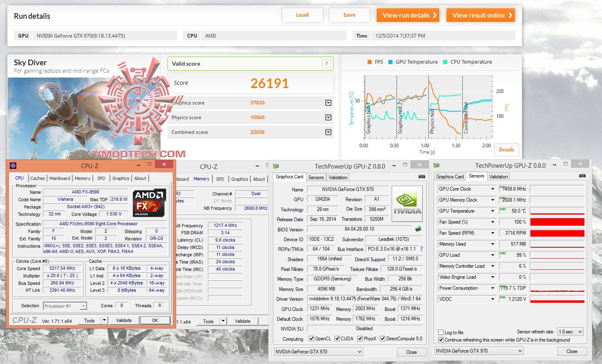The height and width of the screenshot is (364, 602).
Task: Minimize the front CPU-Z window
Action: 138,165
